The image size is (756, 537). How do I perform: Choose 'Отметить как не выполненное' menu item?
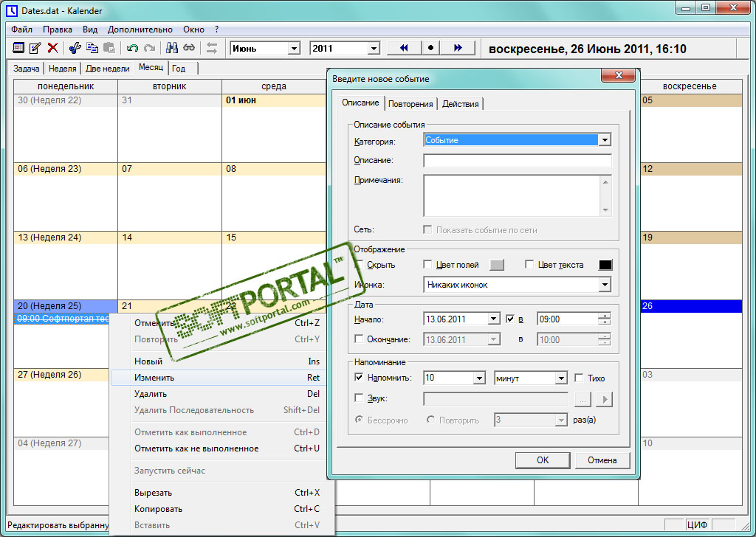[219, 448]
